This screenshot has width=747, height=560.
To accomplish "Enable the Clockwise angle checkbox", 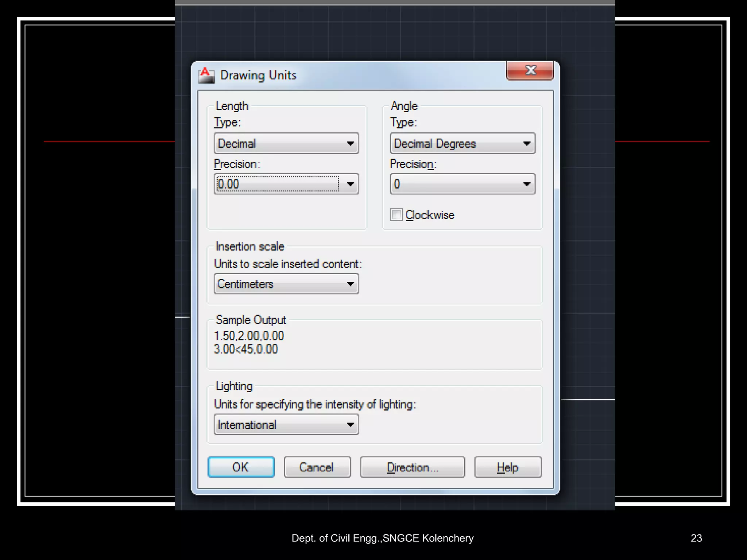I will [396, 214].
